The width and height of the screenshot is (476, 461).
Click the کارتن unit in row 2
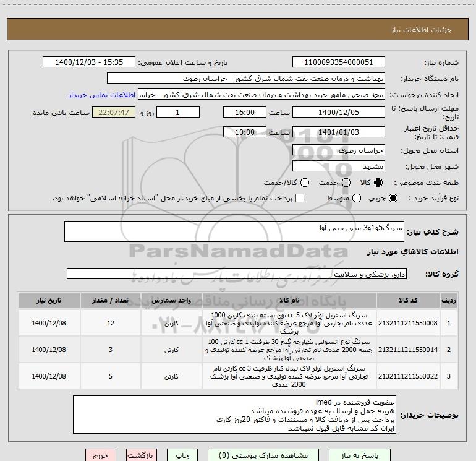coord(171,350)
